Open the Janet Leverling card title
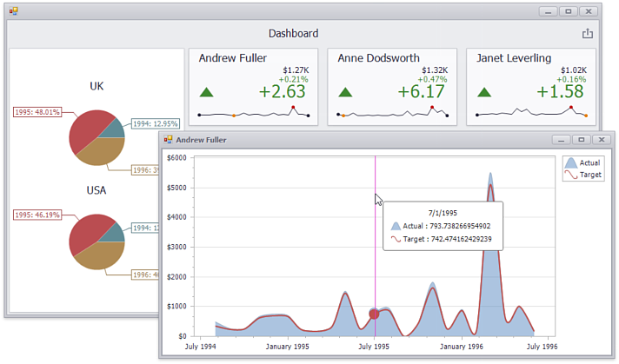The image size is (619, 364). (514, 58)
